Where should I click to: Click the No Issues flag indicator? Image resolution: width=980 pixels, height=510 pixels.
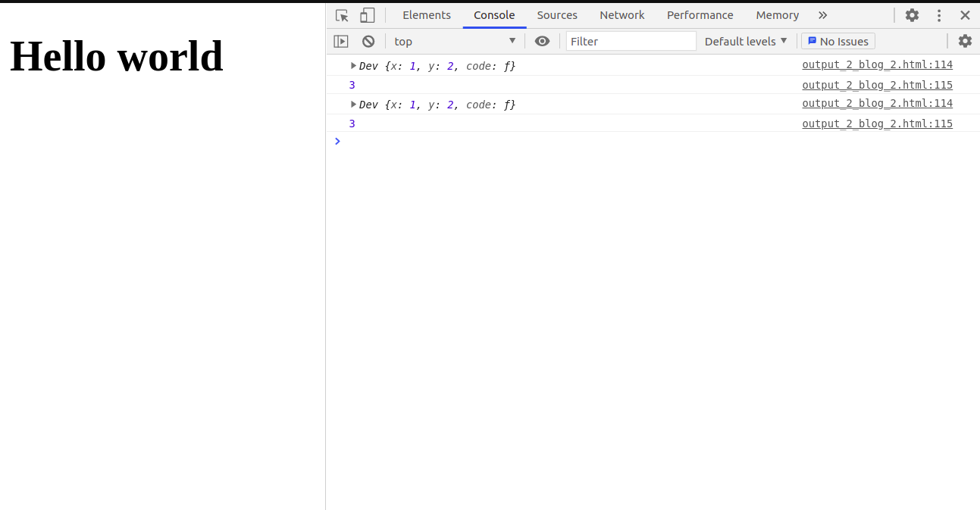tap(838, 41)
